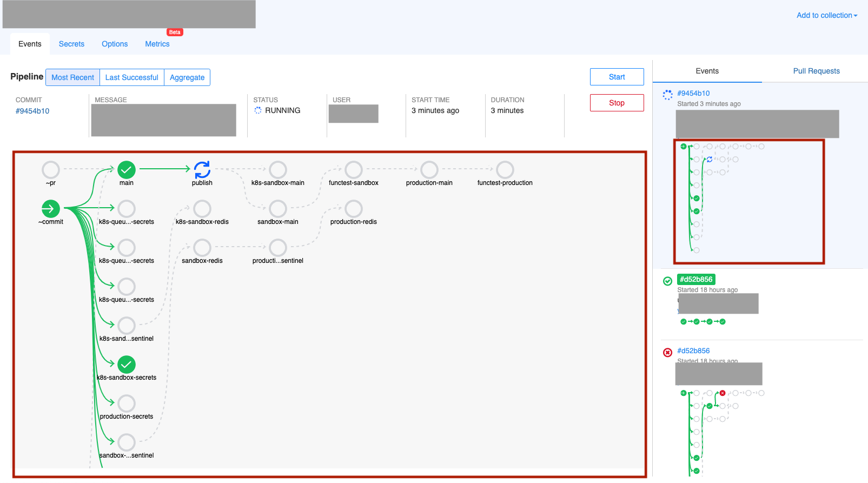Stop the running pipeline
868x483 pixels.
(x=617, y=103)
